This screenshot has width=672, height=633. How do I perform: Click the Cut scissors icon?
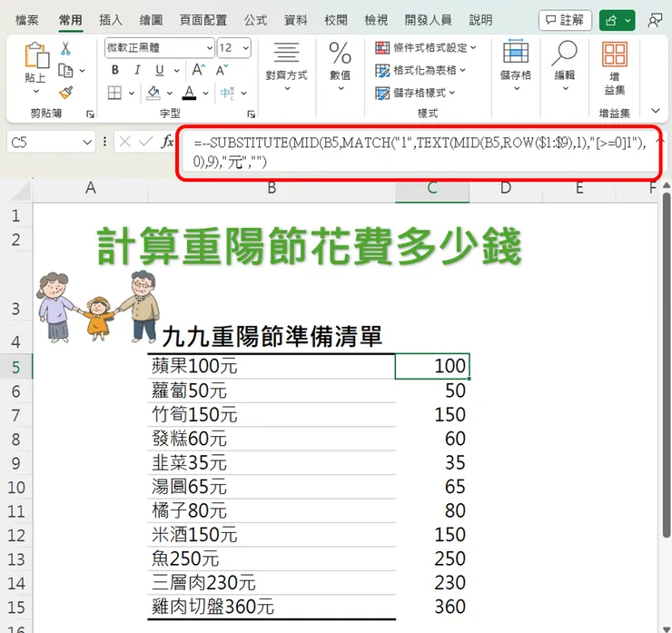point(65,48)
